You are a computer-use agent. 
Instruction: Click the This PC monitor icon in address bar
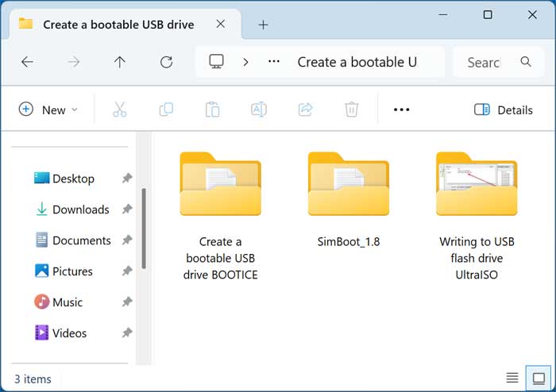pyautogui.click(x=216, y=61)
